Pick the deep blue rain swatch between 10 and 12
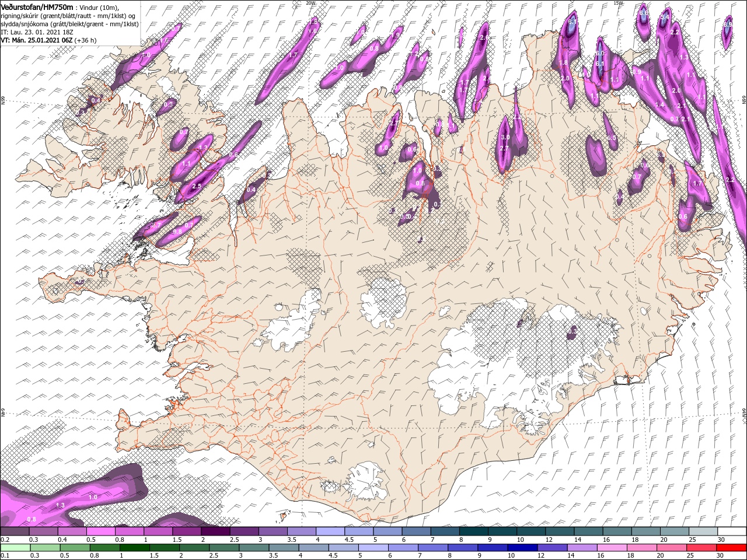The image size is (747, 560). click(523, 547)
